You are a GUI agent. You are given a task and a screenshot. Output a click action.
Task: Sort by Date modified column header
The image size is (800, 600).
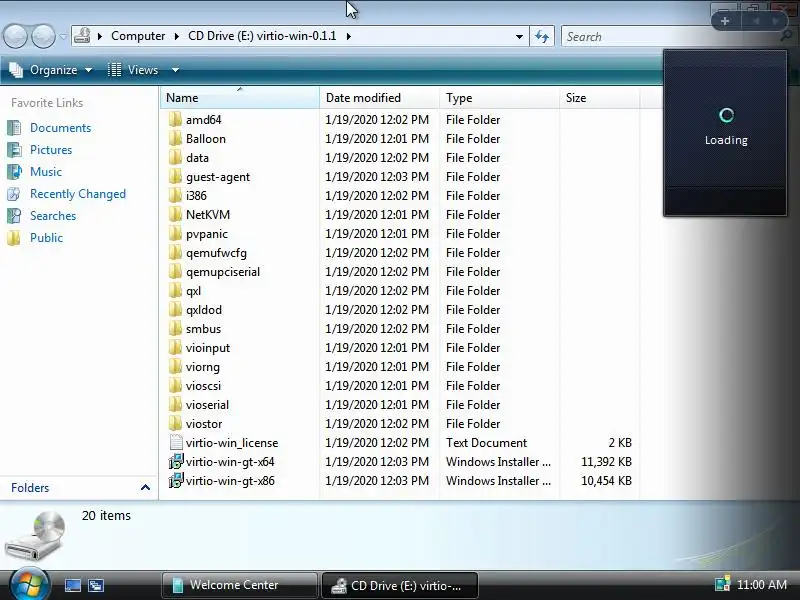pyautogui.click(x=379, y=97)
